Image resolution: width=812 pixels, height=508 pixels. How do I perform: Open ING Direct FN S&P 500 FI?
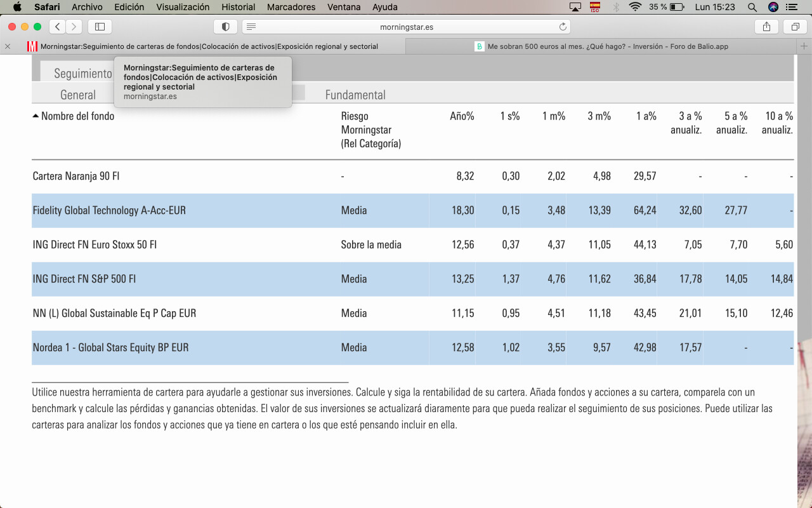click(x=84, y=279)
